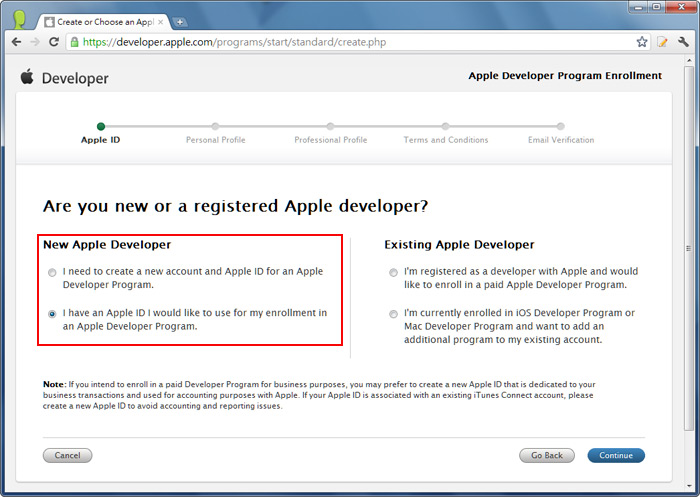Select 'I'm registered as a developer' radio
This screenshot has width=700, height=497.
(393, 272)
